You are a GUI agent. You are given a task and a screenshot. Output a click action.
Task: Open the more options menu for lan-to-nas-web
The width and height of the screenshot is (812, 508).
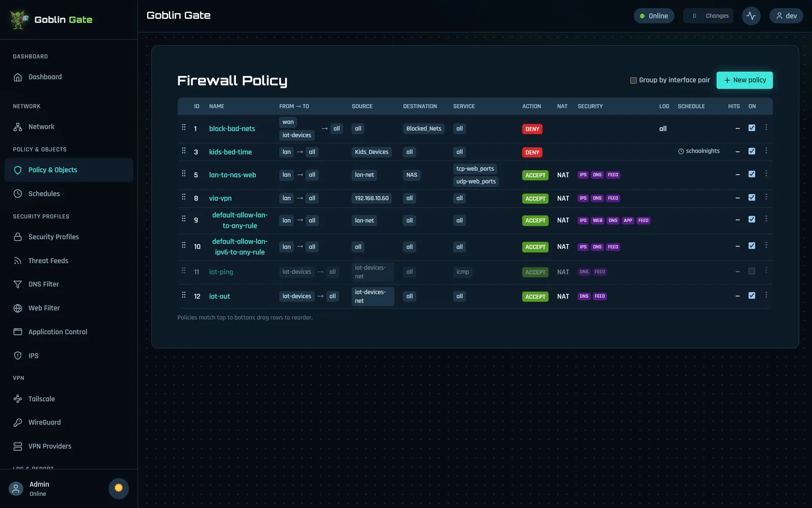click(766, 174)
